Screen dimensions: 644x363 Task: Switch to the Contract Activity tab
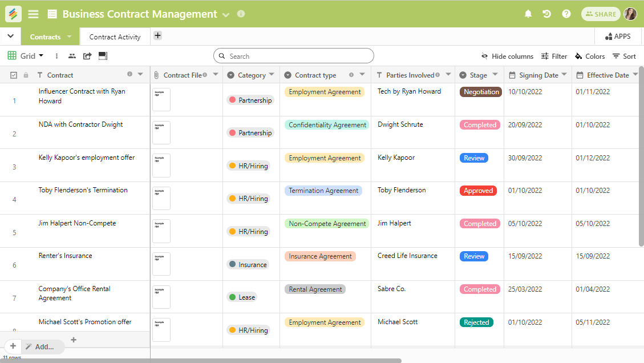[x=114, y=37]
